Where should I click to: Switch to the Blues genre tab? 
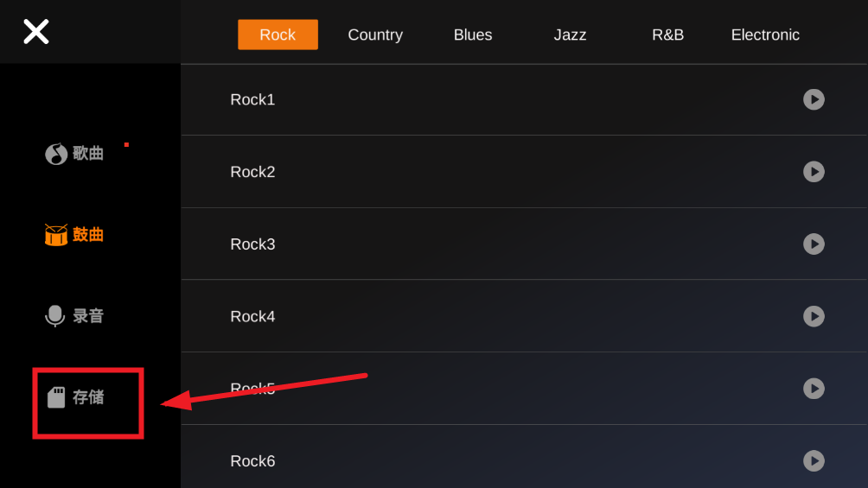pyautogui.click(x=473, y=35)
